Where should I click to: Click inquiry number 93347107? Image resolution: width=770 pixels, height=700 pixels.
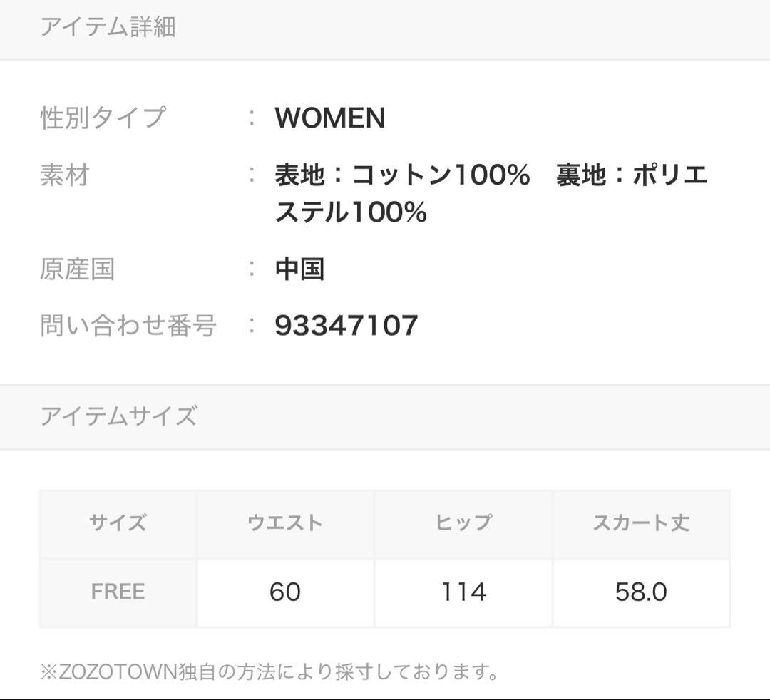pos(346,326)
